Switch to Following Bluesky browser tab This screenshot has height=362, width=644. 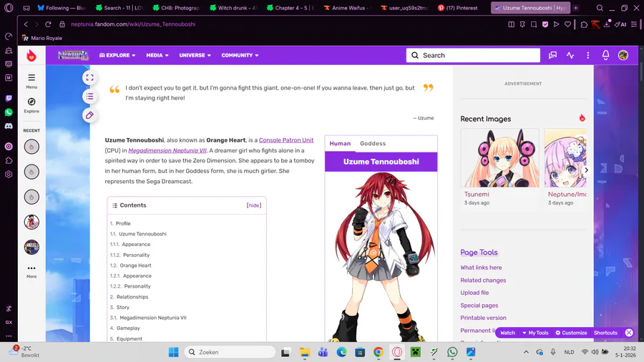click(x=62, y=8)
